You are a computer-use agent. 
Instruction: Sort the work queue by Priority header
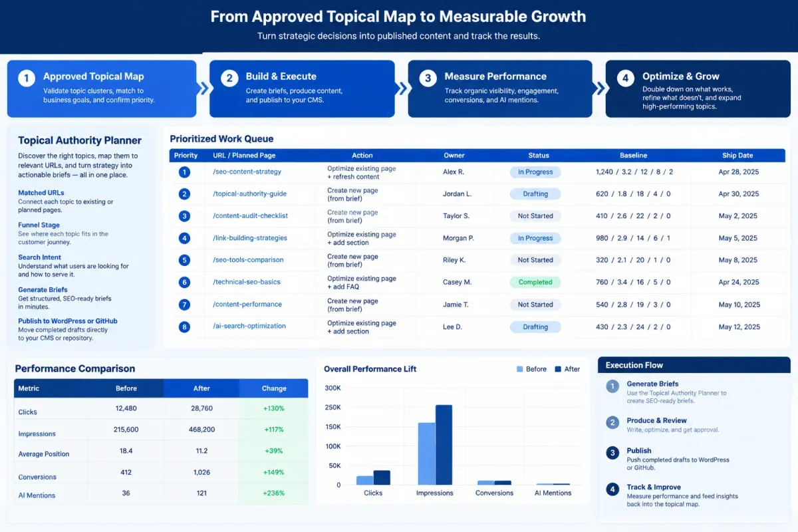[x=186, y=156]
